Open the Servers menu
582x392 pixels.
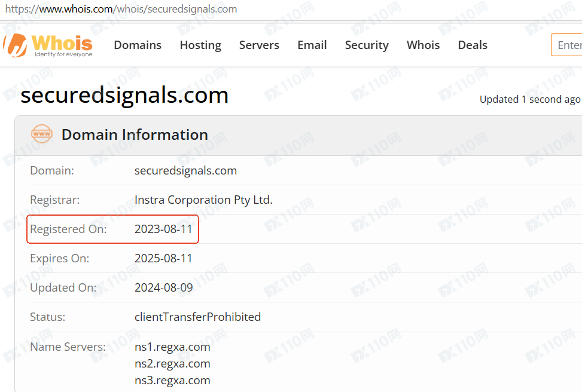coord(259,45)
